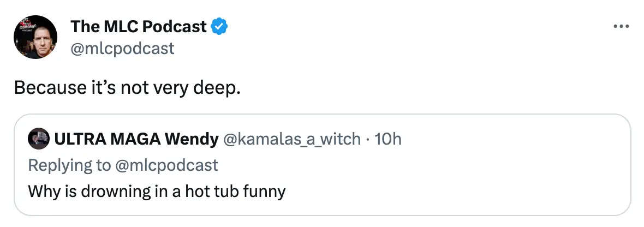Open The MLC Podcast display name
The width and height of the screenshot is (644, 227).
click(x=139, y=26)
